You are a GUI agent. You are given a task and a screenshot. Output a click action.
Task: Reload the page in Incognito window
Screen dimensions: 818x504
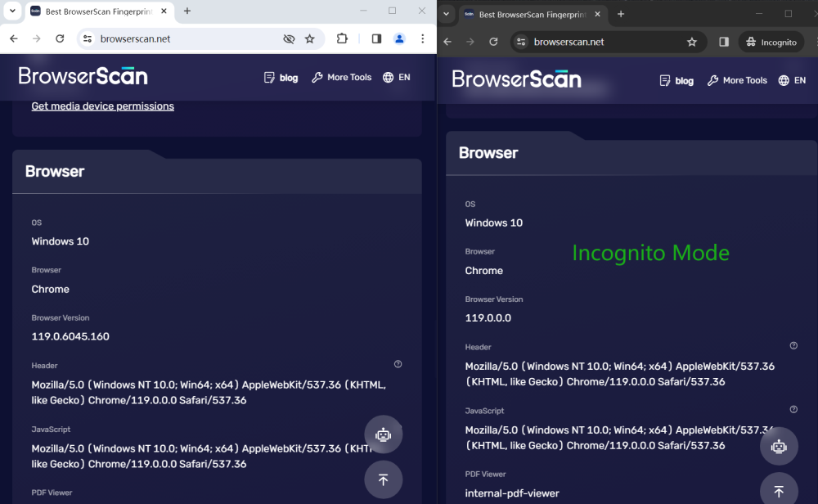[x=493, y=42]
